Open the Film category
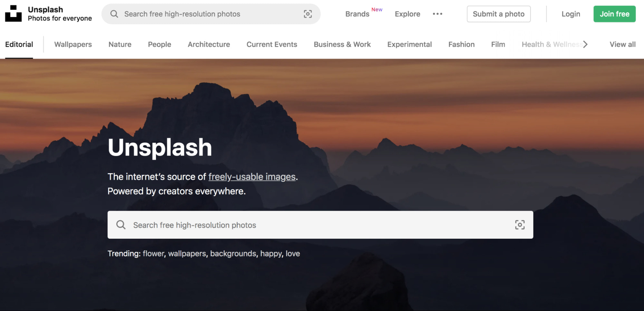 point(498,44)
